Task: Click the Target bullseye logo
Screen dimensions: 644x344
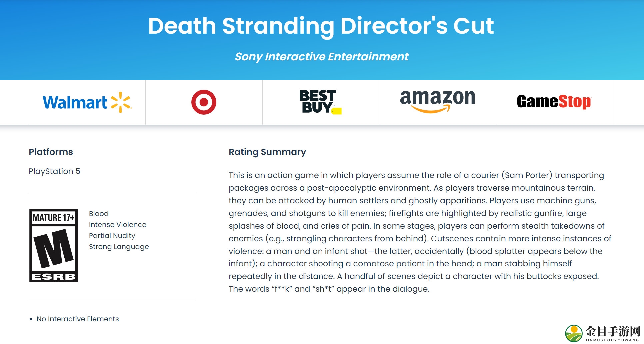Action: pyautogui.click(x=204, y=102)
